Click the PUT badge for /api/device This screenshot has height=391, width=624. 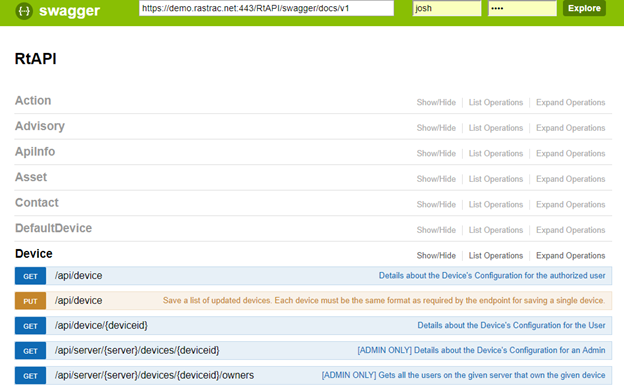[30, 301]
